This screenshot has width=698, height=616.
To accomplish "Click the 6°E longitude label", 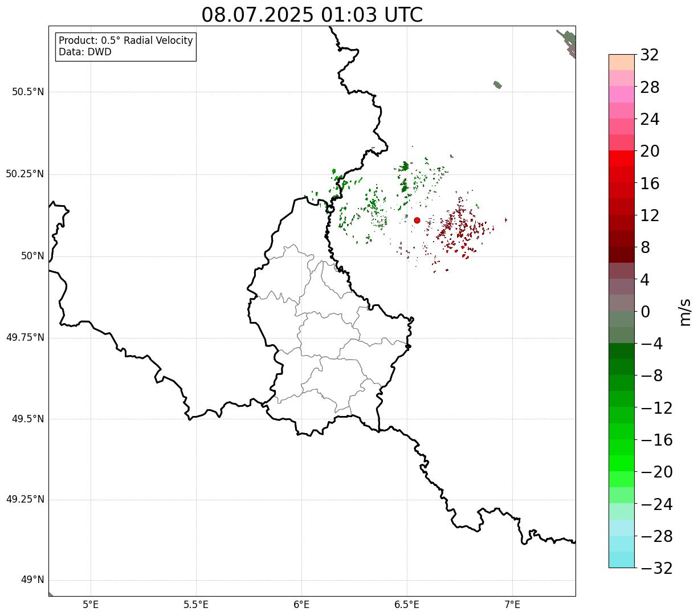I will pos(301,605).
